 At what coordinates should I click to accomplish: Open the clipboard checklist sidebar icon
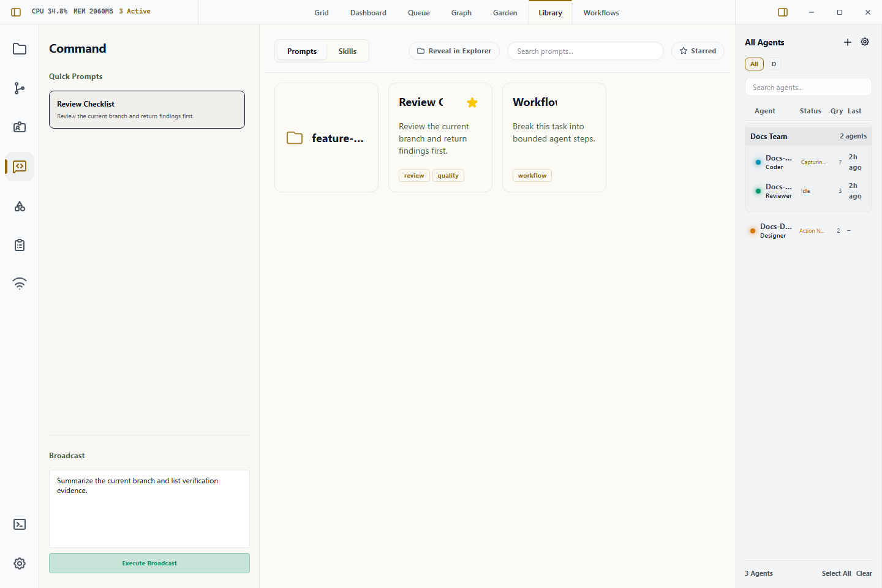point(20,245)
